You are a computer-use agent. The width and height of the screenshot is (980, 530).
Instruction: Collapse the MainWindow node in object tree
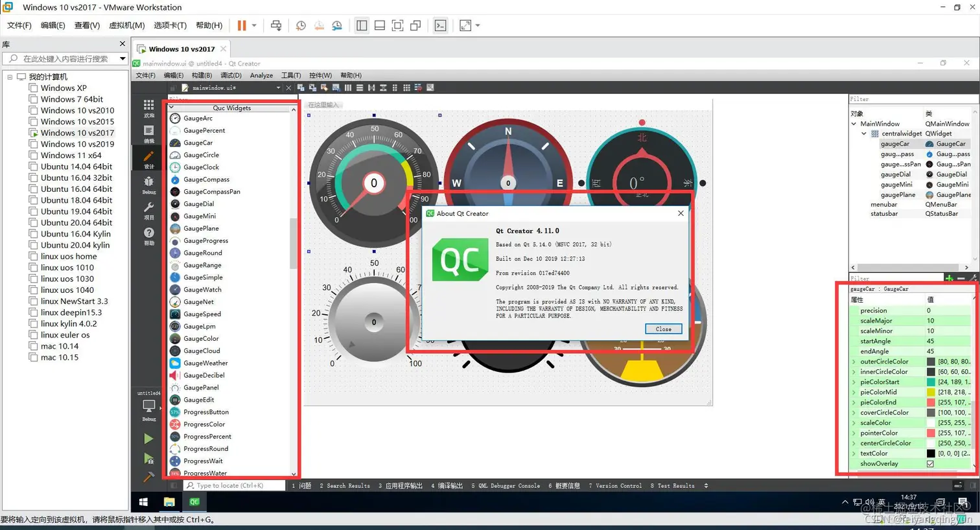click(x=854, y=124)
